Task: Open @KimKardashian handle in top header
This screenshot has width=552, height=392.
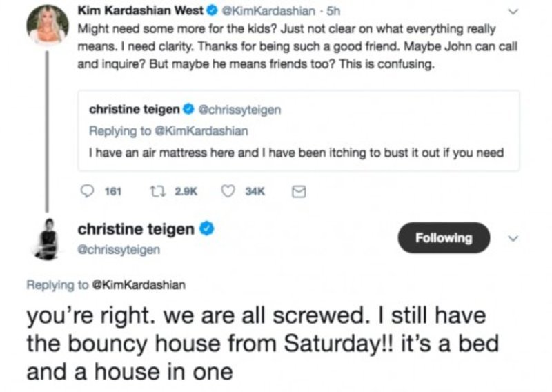Action: pos(257,11)
